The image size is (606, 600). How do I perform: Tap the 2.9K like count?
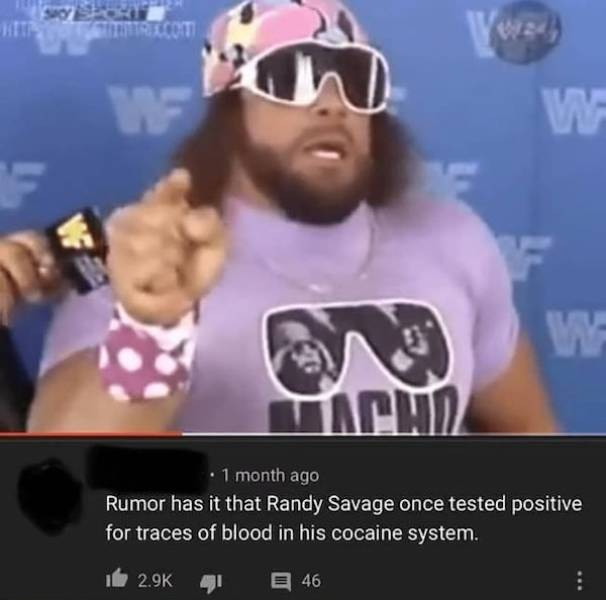click(x=155, y=580)
